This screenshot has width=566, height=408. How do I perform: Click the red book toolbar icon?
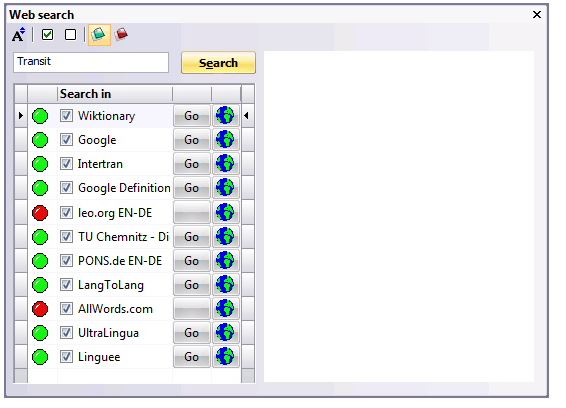[x=121, y=34]
